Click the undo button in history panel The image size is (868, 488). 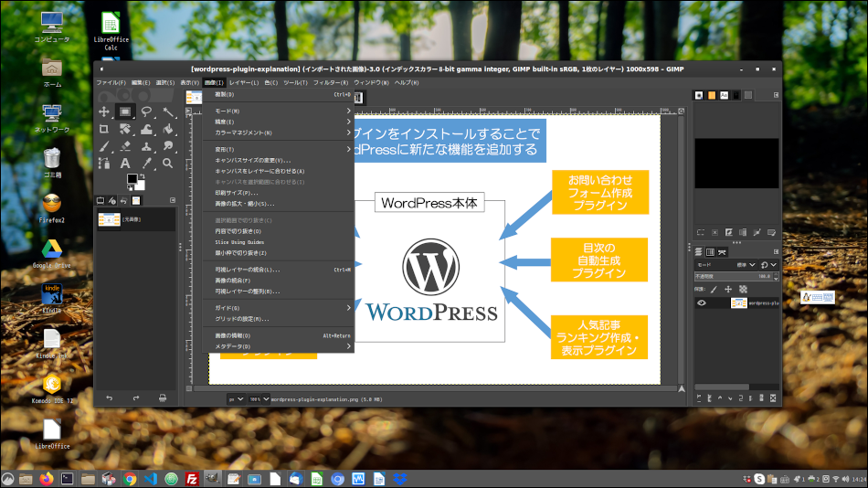[x=109, y=398]
